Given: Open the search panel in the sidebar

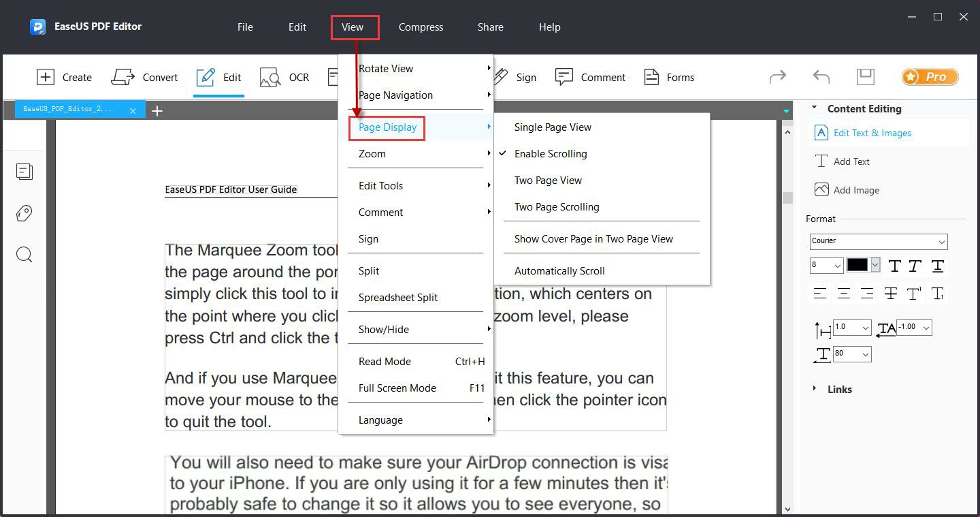Looking at the screenshot, I should click(24, 254).
